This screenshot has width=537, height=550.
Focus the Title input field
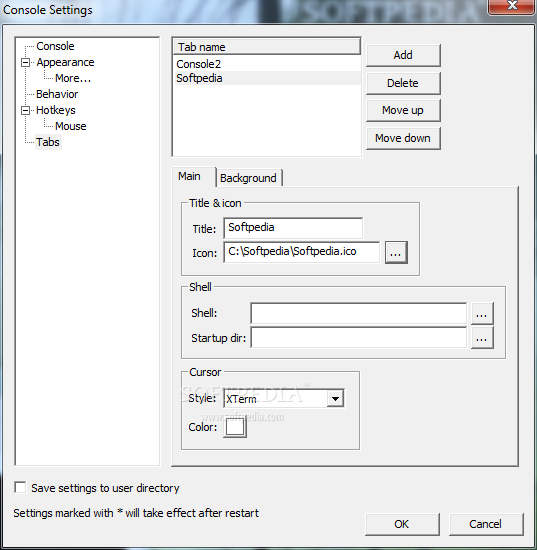293,228
